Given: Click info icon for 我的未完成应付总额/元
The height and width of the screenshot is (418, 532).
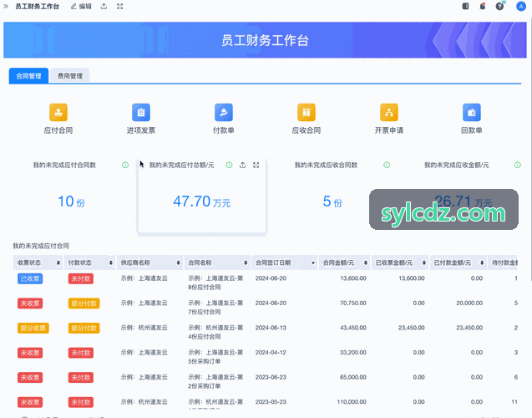Looking at the screenshot, I should [229, 165].
